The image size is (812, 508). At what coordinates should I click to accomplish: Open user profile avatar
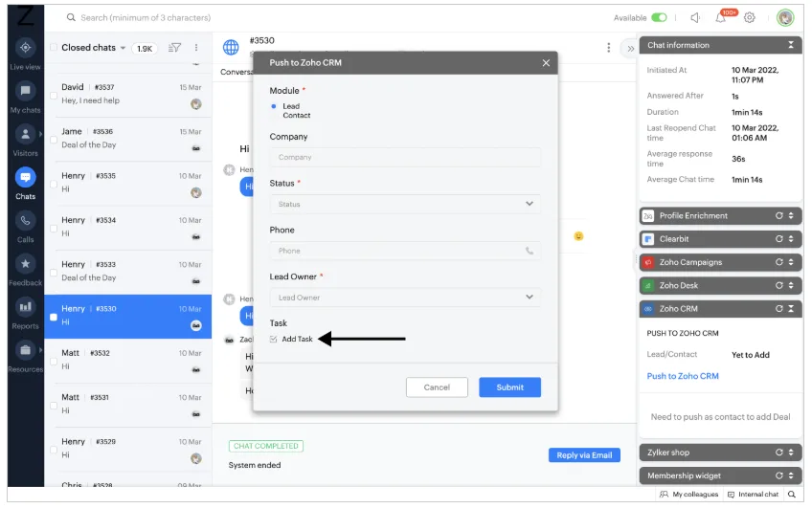785,17
